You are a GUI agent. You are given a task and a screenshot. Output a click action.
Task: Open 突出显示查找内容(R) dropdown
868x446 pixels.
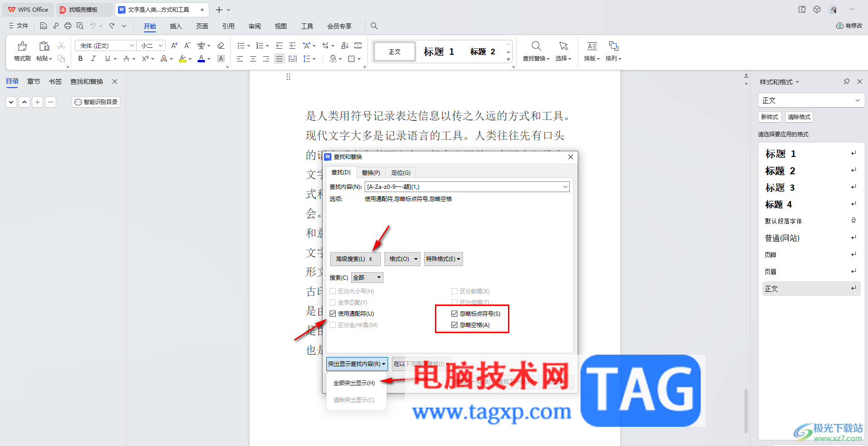coord(357,364)
